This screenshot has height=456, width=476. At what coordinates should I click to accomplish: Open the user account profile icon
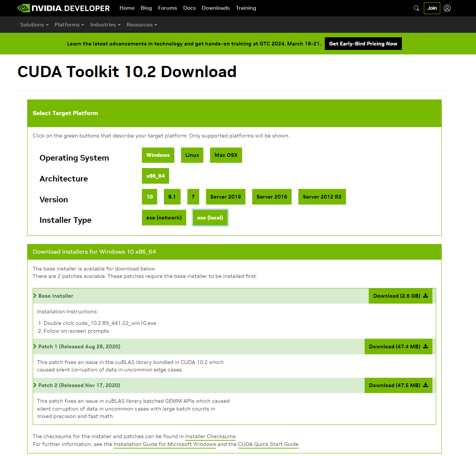(x=447, y=8)
